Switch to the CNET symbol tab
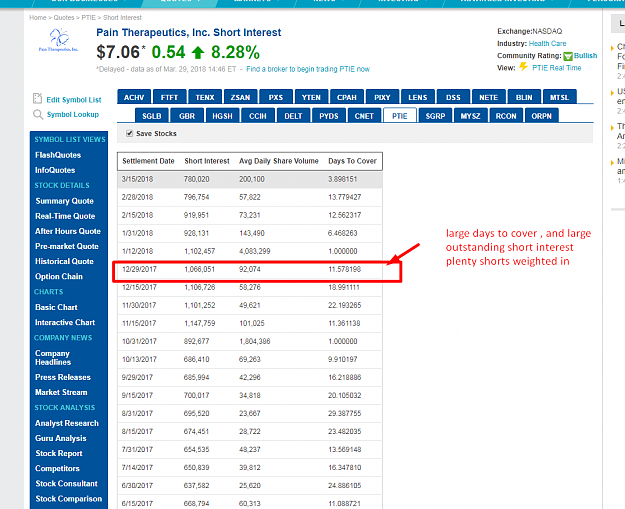This screenshot has width=625, height=509. (364, 116)
